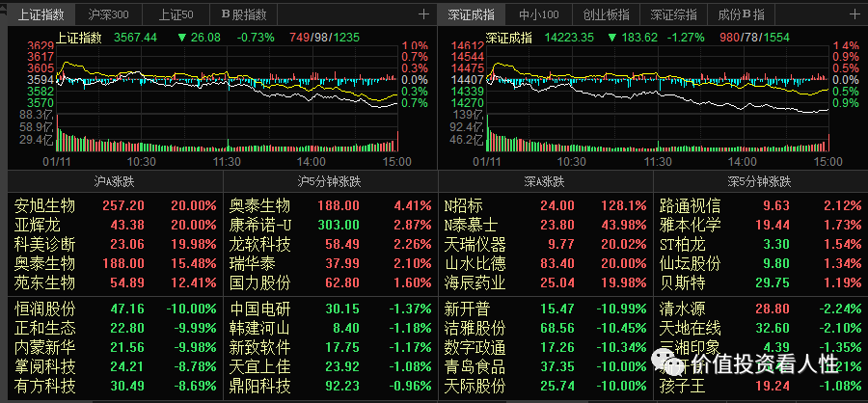Click the 上证指数 intraday price chart
The image size is (868, 403).
tap(227, 79)
